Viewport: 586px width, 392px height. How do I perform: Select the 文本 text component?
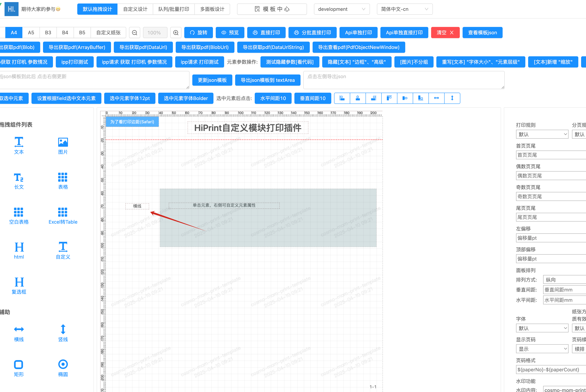19,145
